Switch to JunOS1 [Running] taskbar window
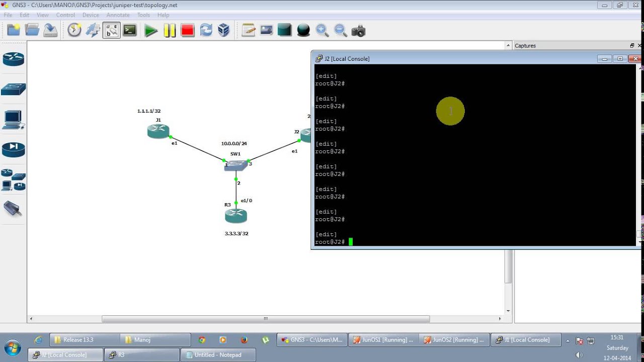Viewport: 644px width, 362px height. pos(383,339)
